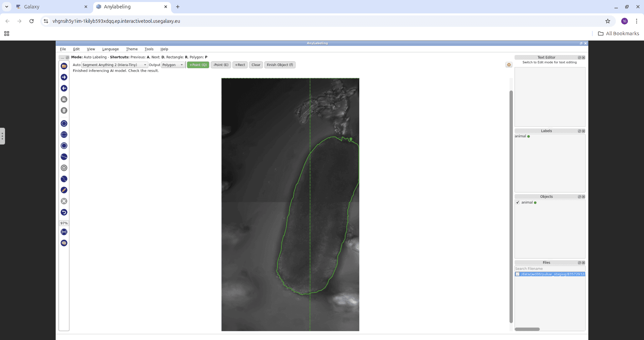The width and height of the screenshot is (644, 340).
Task: Click the Auto Labeling brain icon
Action: 64,243
